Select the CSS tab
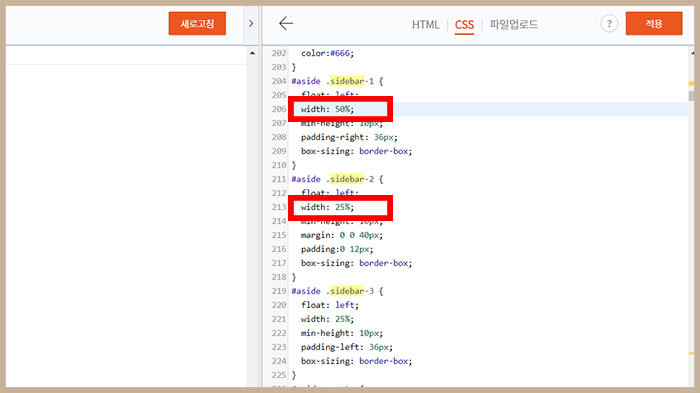Image resolution: width=700 pixels, height=393 pixels. click(x=464, y=25)
